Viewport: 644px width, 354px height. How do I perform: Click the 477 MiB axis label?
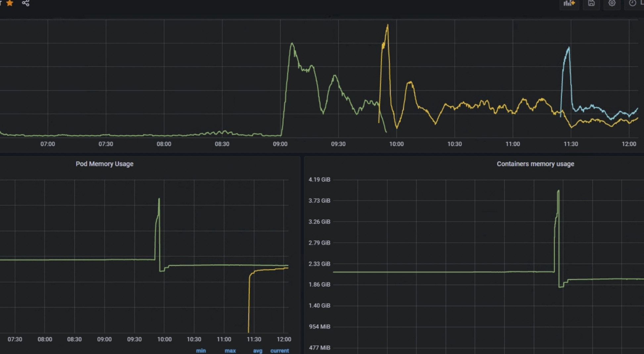320,348
